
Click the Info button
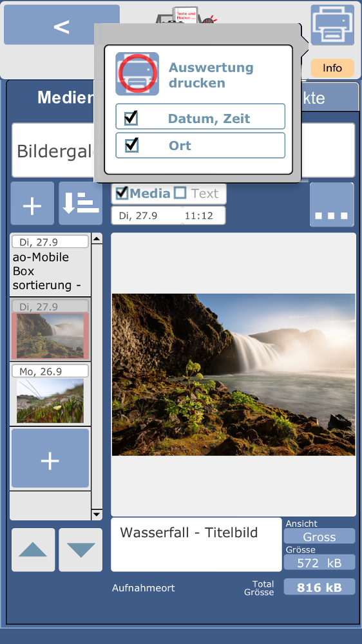pyautogui.click(x=332, y=68)
